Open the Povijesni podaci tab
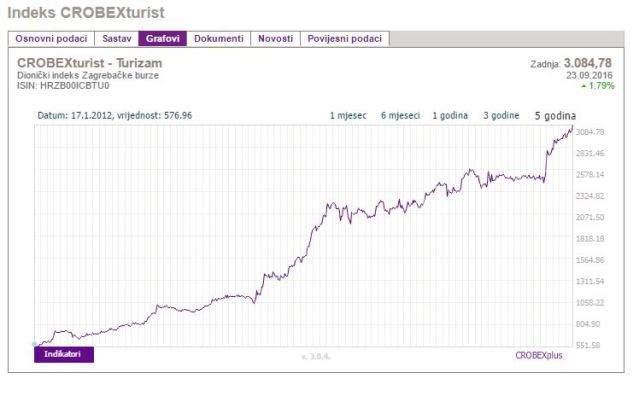Image resolution: width=639 pixels, height=408 pixels. tap(345, 39)
